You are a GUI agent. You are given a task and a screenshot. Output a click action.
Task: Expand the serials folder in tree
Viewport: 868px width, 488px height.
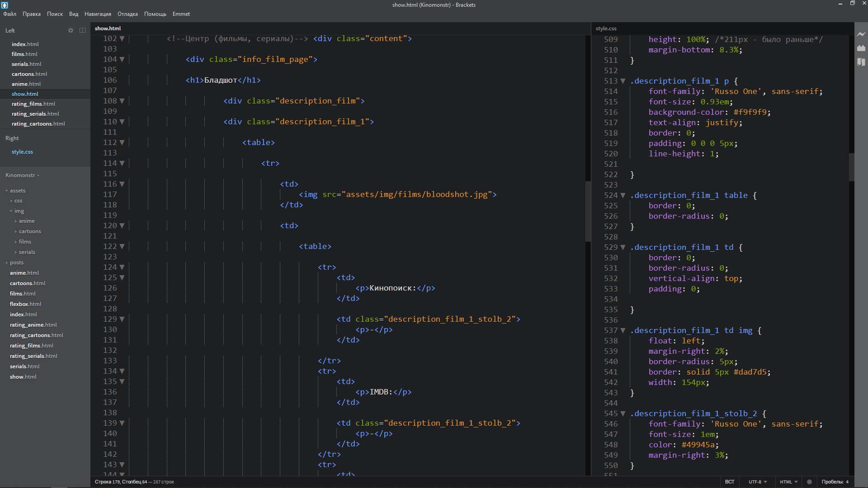coord(16,252)
